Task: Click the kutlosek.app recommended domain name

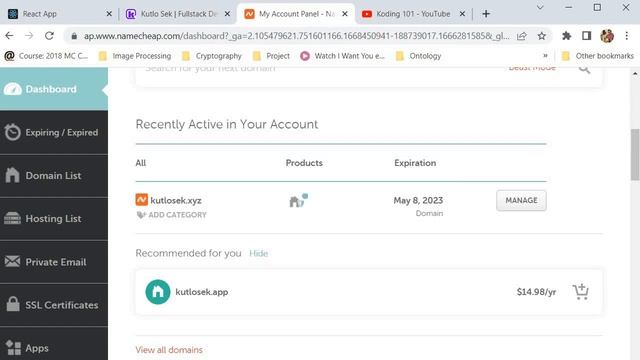Action: pos(202,292)
